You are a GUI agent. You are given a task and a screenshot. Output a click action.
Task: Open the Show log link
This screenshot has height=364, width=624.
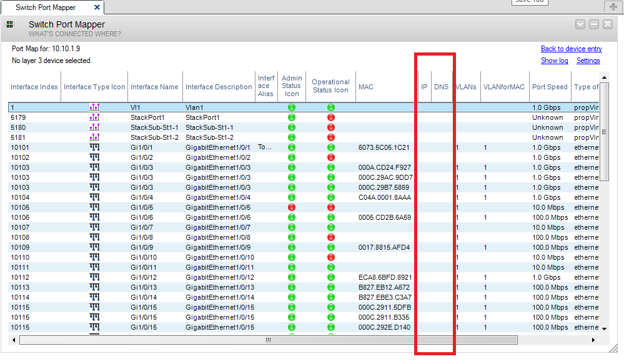click(555, 61)
